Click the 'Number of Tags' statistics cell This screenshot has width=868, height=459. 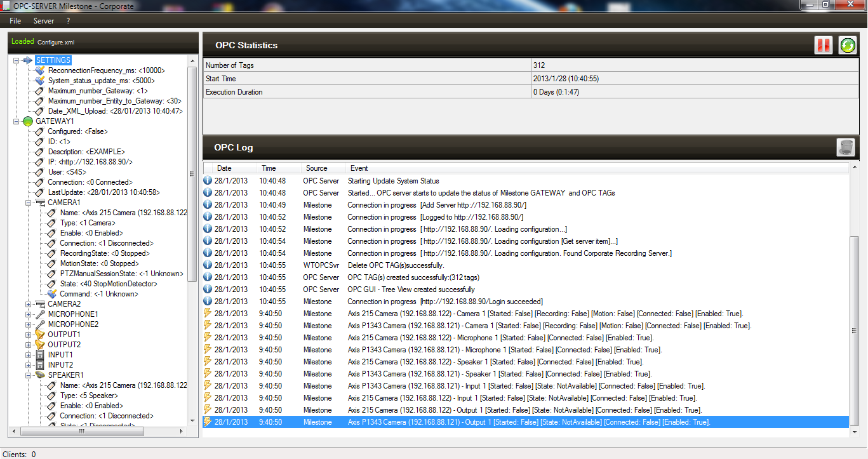367,65
